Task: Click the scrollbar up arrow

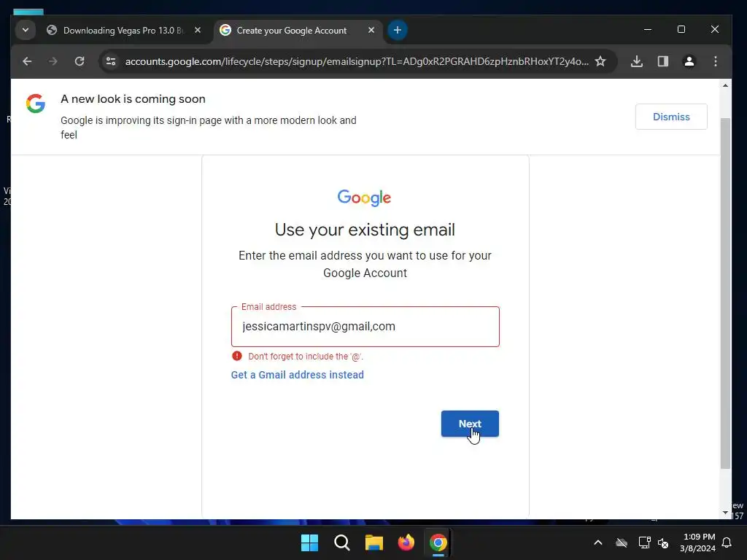Action: [725, 86]
